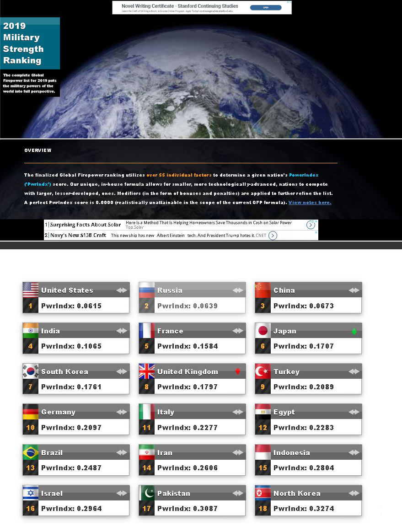Click the Russia flag icon
Image resolution: width=402 pixels, height=532 pixels.
coord(146,290)
